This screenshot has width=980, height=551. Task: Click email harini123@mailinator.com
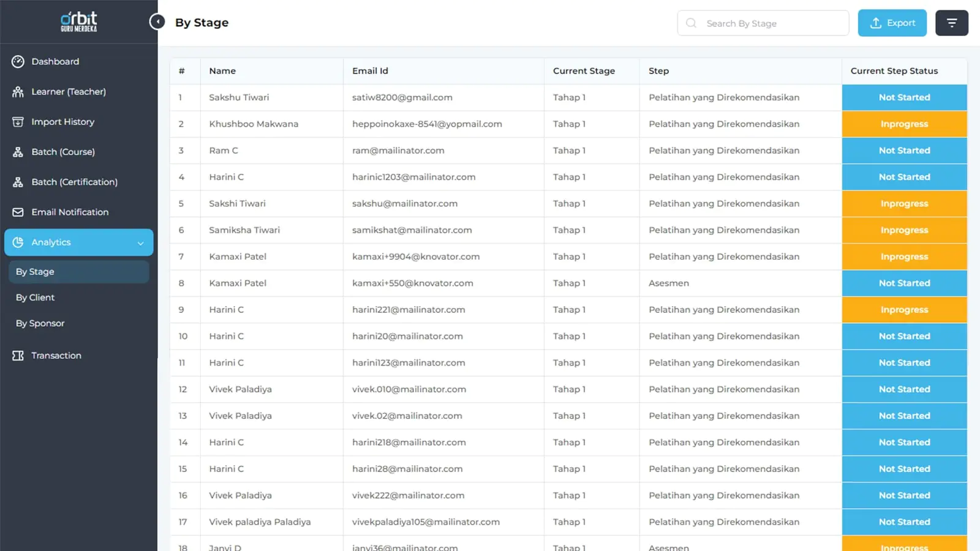pos(409,363)
